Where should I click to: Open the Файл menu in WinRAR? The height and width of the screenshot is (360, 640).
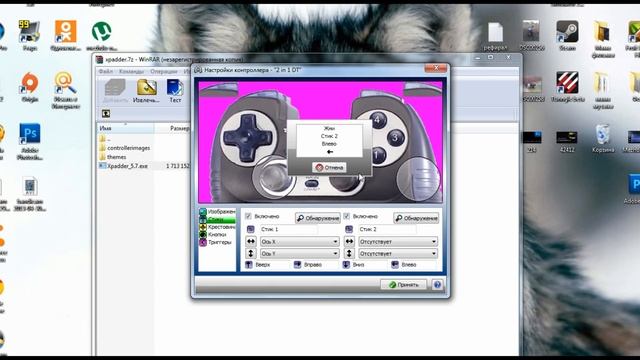pos(106,71)
